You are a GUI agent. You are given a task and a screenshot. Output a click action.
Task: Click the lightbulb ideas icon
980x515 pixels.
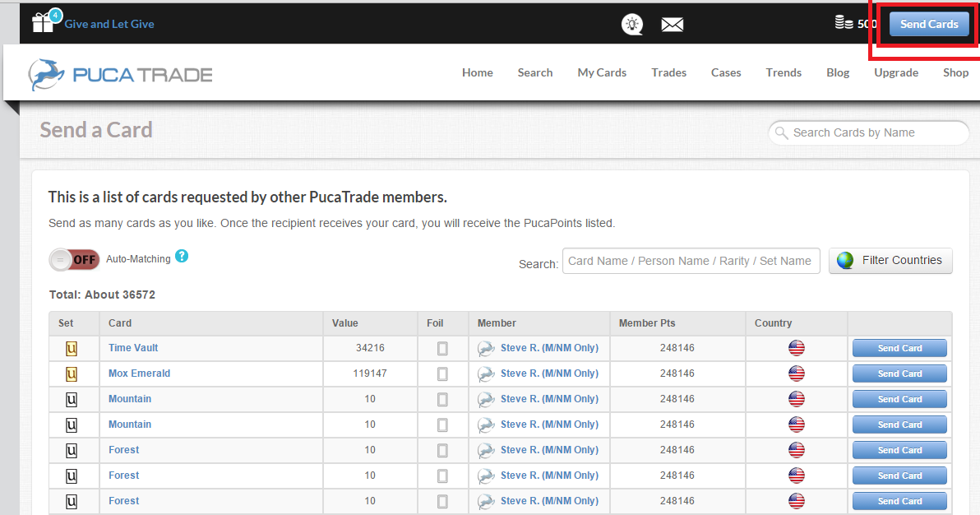[x=632, y=25]
